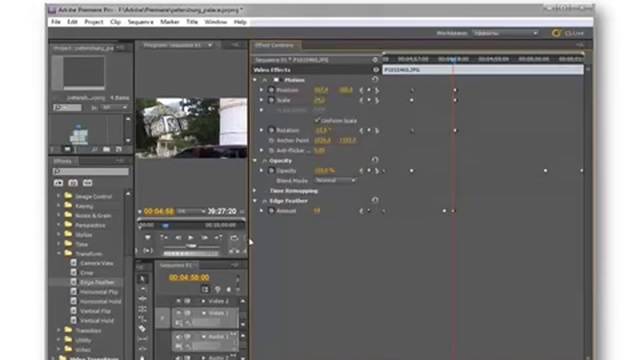
Task: Expand the Perspective folder
Action: pos(59,224)
